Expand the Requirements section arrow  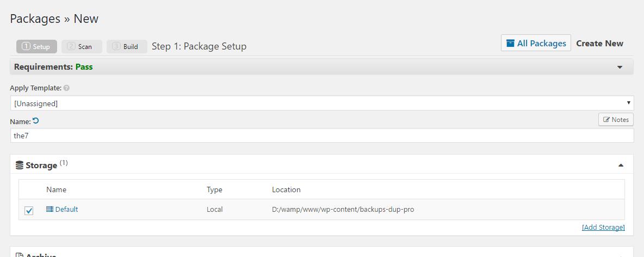coord(620,67)
